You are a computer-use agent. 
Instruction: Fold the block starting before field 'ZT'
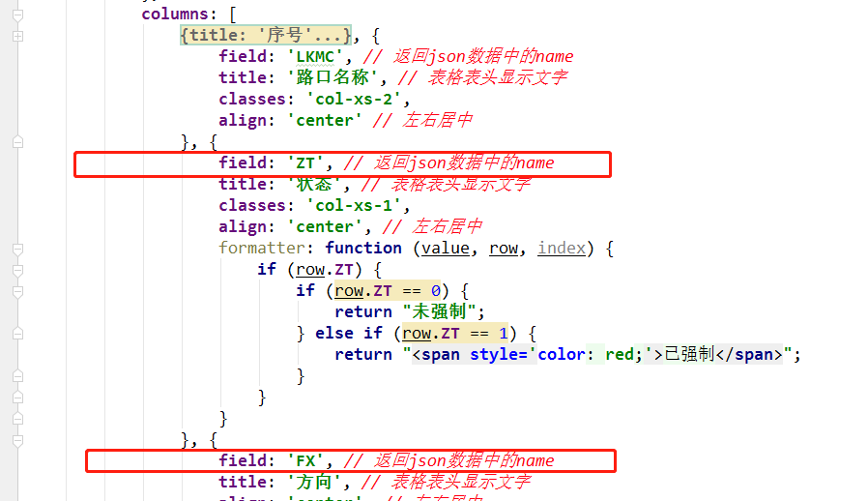17,142
